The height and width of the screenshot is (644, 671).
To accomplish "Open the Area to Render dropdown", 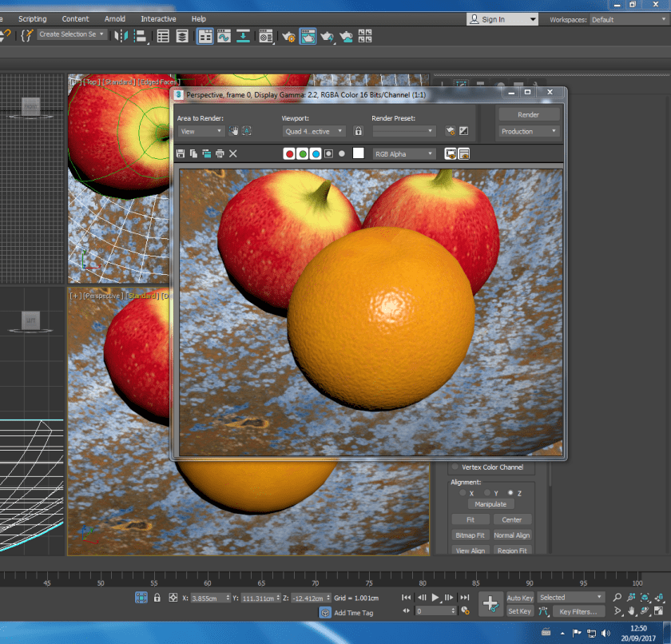I will [201, 131].
